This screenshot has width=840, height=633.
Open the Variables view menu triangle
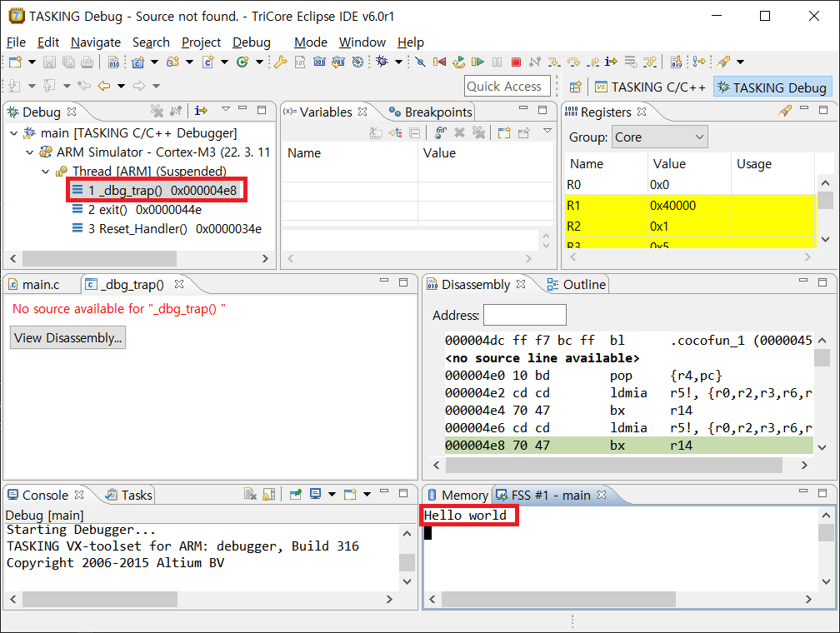547,131
